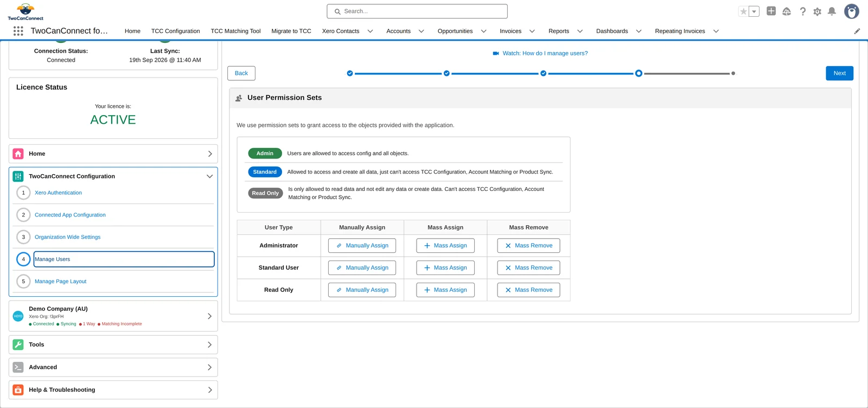868x408 pixels.
Task: Click Manually Assign for Administrator
Action: coord(362,246)
